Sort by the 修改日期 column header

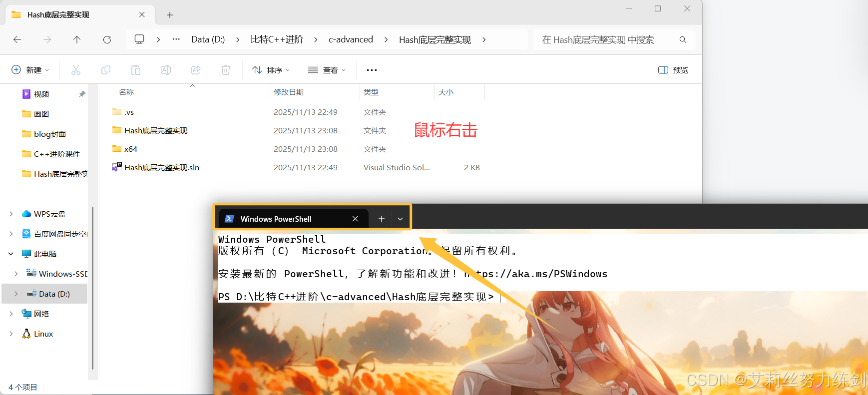click(289, 92)
